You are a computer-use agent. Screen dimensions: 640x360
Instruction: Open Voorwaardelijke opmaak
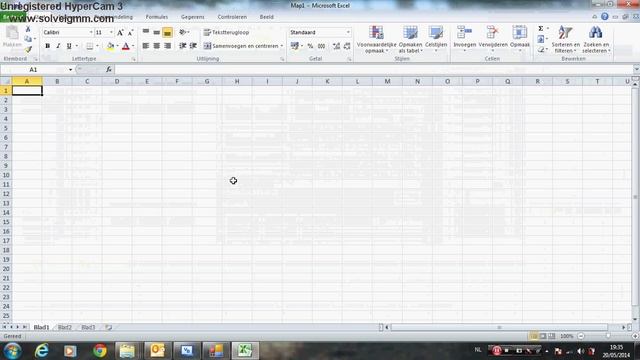point(376,39)
